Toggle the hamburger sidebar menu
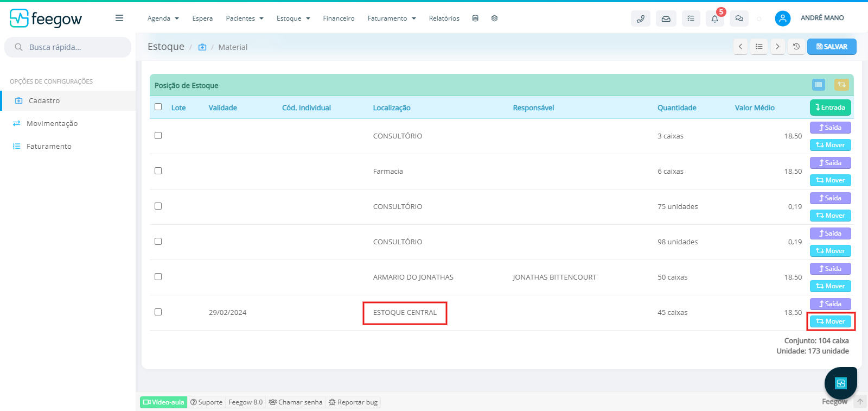Image resolution: width=868 pixels, height=411 pixels. coord(119,18)
